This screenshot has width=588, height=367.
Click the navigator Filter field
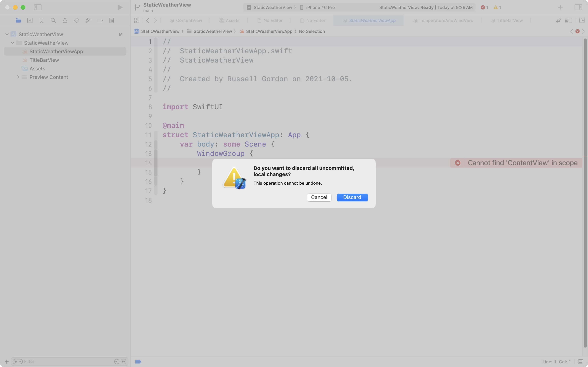click(x=66, y=361)
